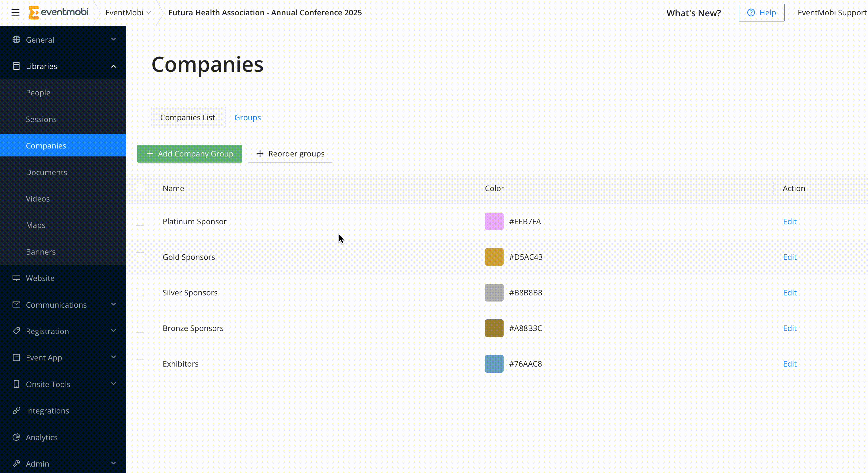The image size is (868, 473).
Task: Expand the General navigation section
Action: [113, 39]
